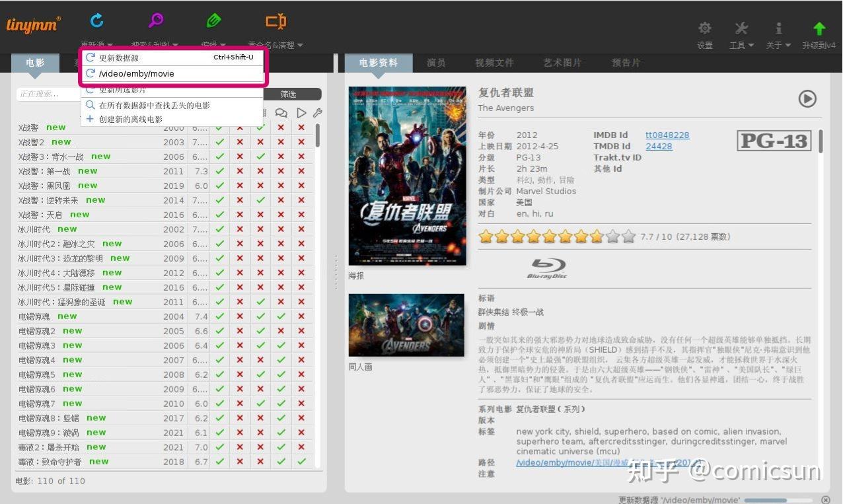Play the trailer using the play column icon
The image size is (843, 504).
tap(301, 112)
